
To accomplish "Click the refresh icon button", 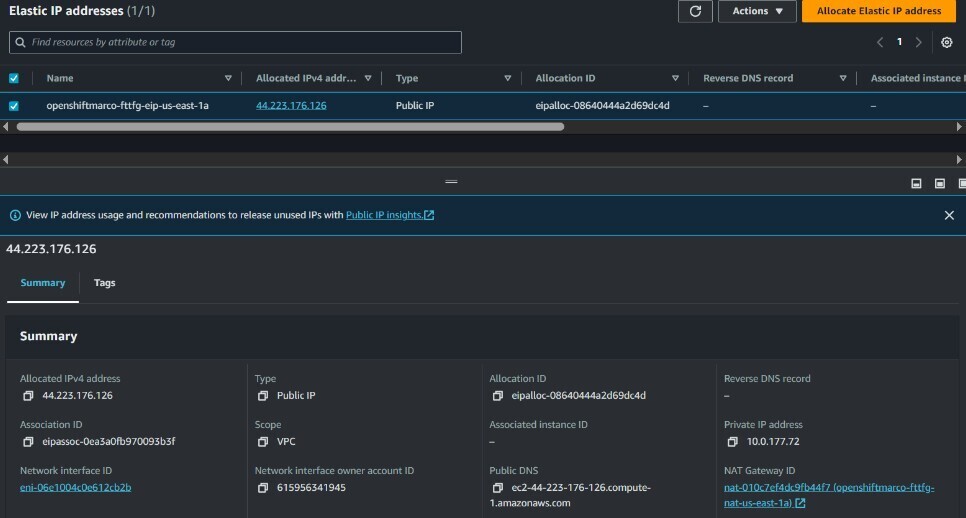I will (x=694, y=11).
